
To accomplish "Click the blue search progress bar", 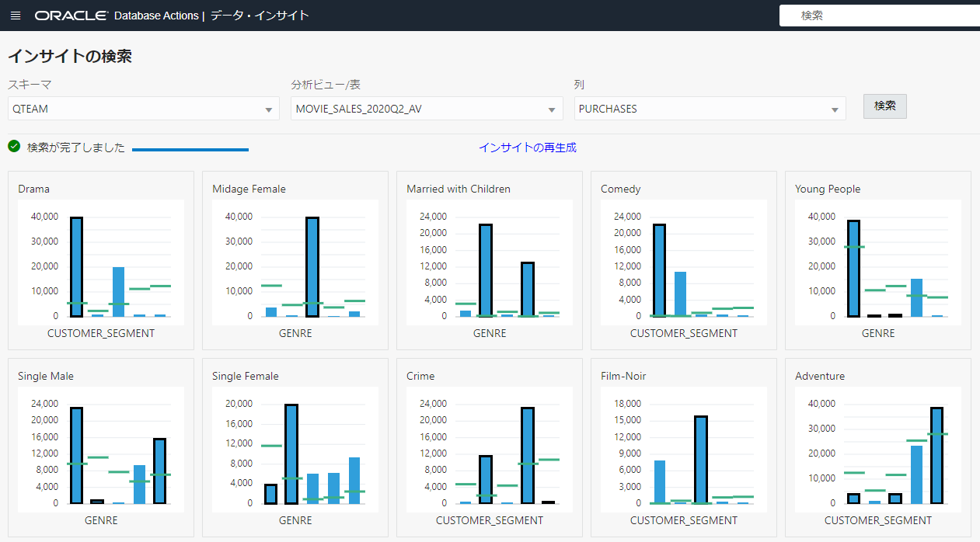I will [190, 149].
